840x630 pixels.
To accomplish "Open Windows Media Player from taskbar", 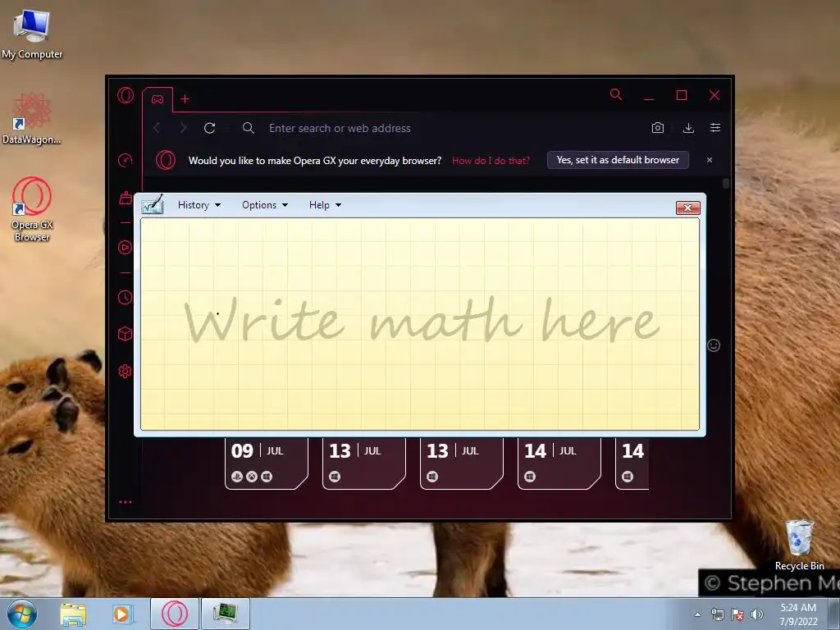I will coord(122,614).
